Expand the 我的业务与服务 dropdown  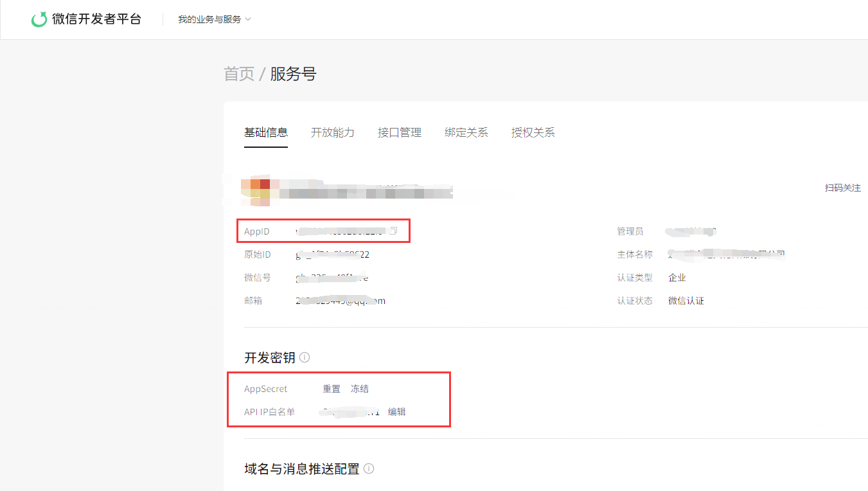[215, 19]
